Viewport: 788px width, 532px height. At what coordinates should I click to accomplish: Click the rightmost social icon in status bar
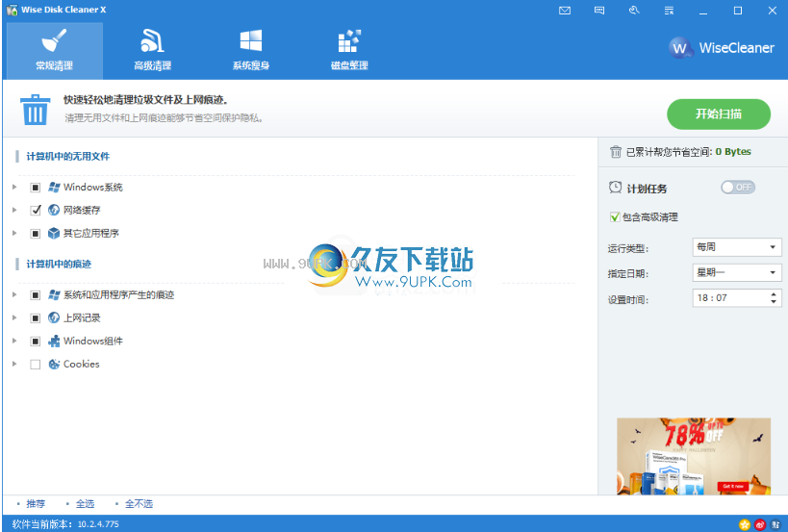(775, 525)
